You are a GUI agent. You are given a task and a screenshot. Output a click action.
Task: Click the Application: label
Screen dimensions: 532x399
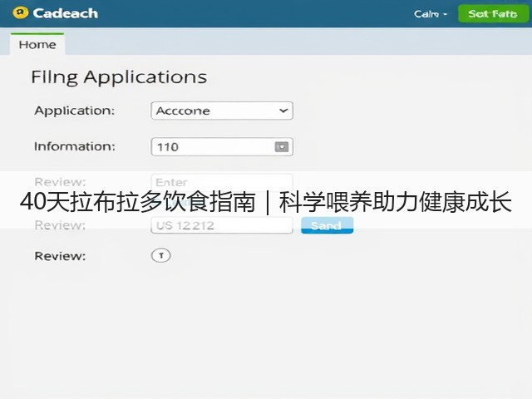75,111
